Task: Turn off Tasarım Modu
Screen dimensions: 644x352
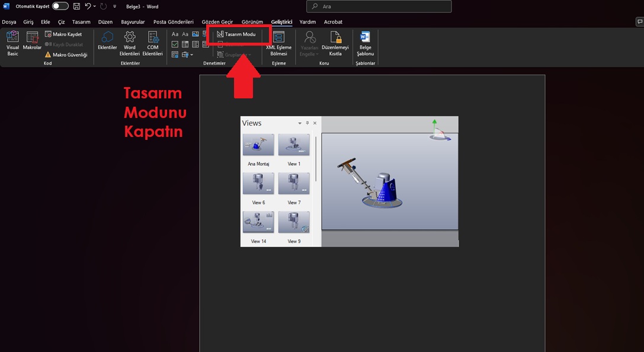Action: click(x=236, y=34)
